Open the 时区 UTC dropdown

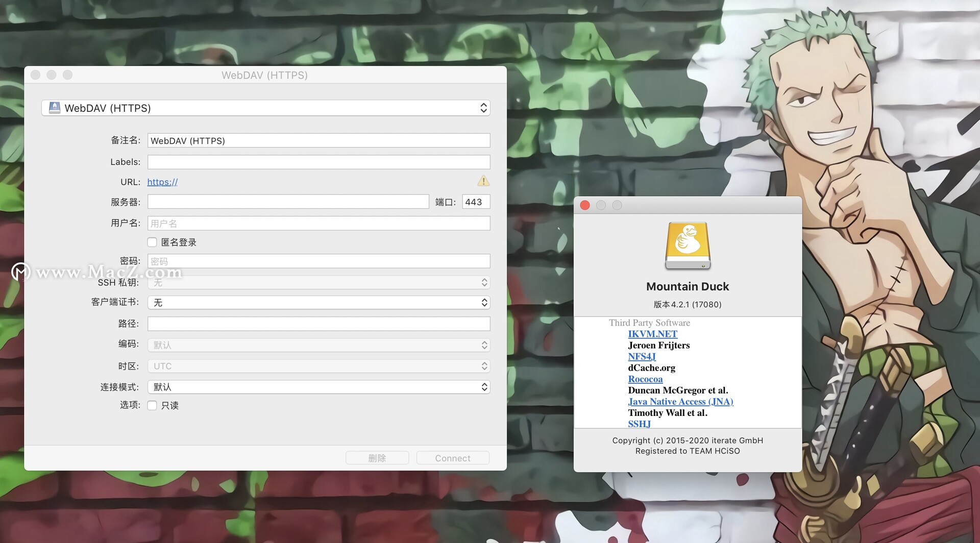pos(319,366)
